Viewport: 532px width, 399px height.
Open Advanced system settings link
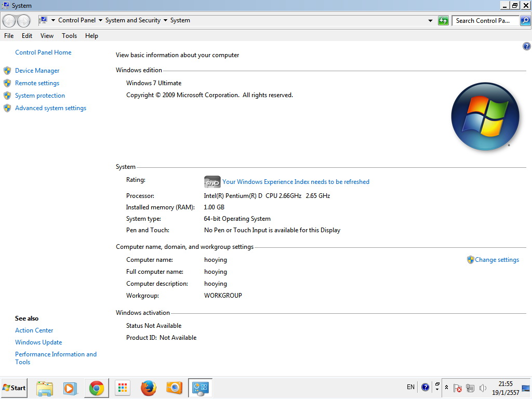coord(50,108)
